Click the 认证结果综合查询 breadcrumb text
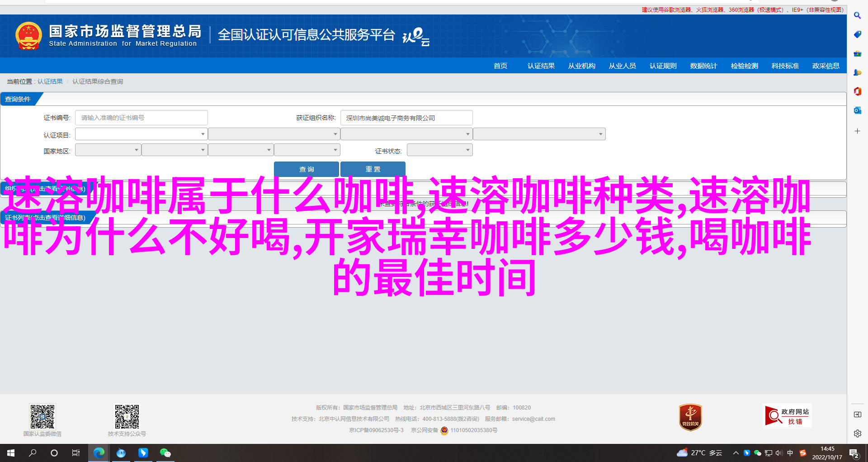 (98, 81)
